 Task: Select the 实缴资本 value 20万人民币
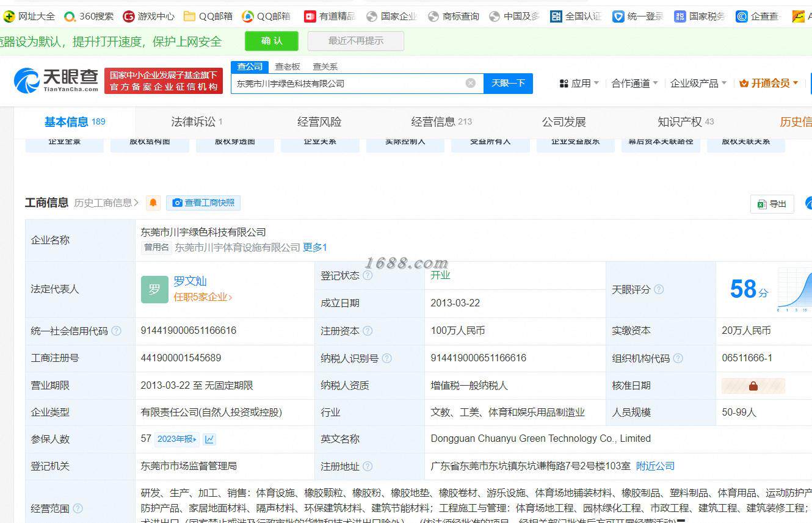point(746,331)
